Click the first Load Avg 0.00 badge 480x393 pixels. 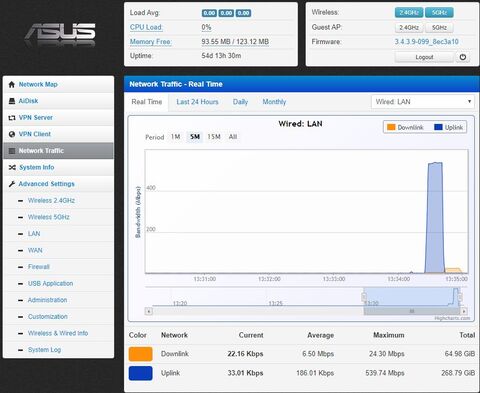click(x=209, y=13)
